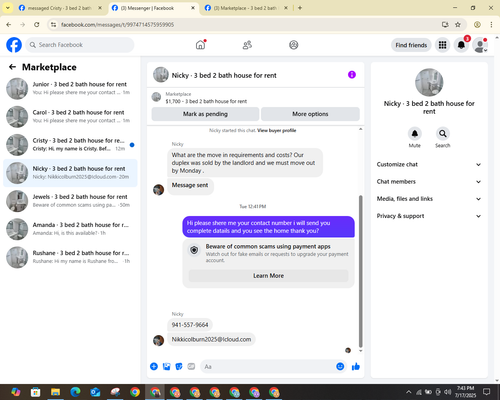The height and width of the screenshot is (400, 500).
Task: Open Rushane conversation in list
Action: [x=70, y=257]
